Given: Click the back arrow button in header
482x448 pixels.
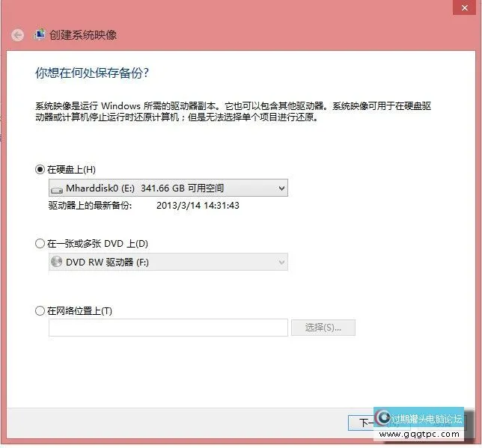Looking at the screenshot, I should (x=17, y=35).
